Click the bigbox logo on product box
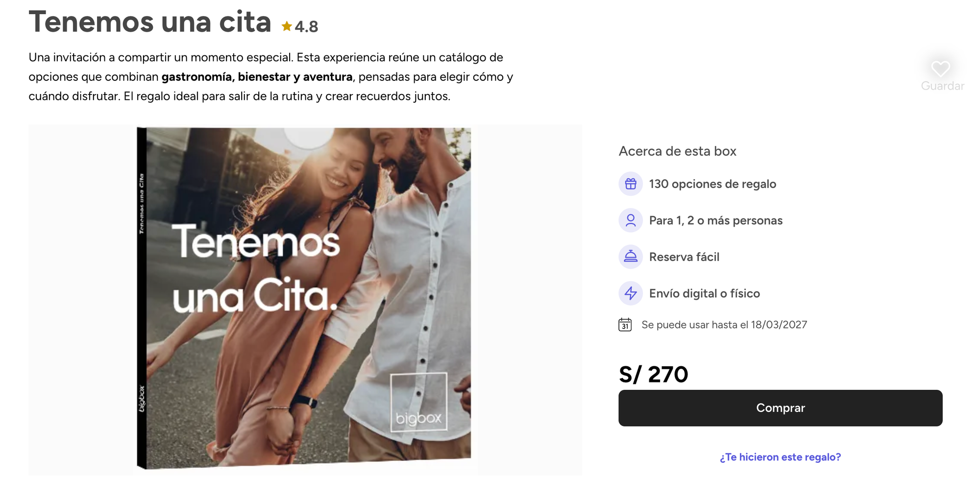Image resolution: width=980 pixels, height=477 pixels. [418, 403]
